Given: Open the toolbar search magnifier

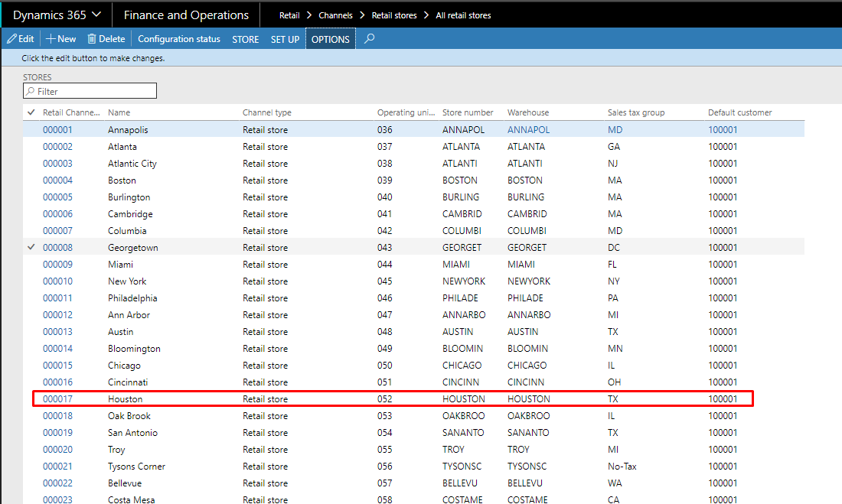Looking at the screenshot, I should click(370, 39).
